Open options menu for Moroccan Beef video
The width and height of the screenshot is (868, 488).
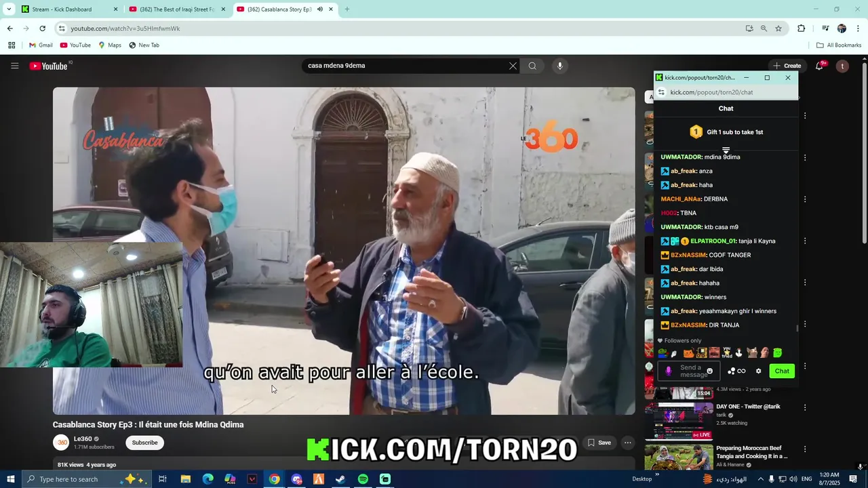(805, 449)
